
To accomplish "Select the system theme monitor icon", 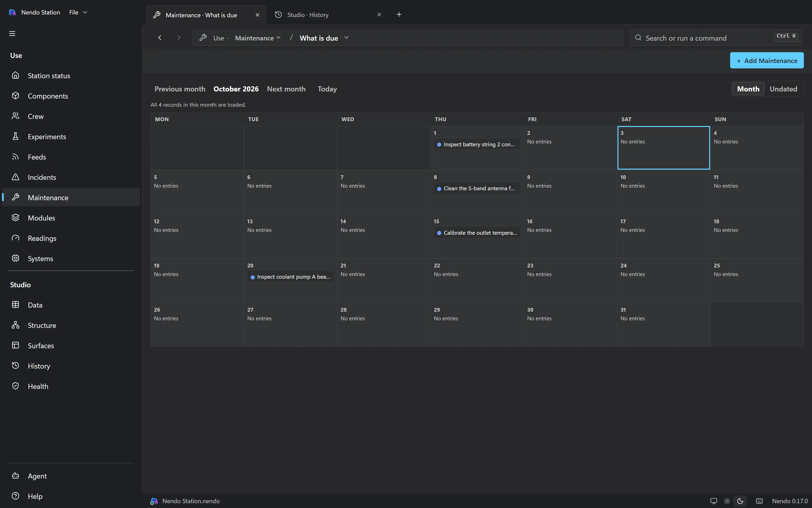I will click(x=714, y=501).
